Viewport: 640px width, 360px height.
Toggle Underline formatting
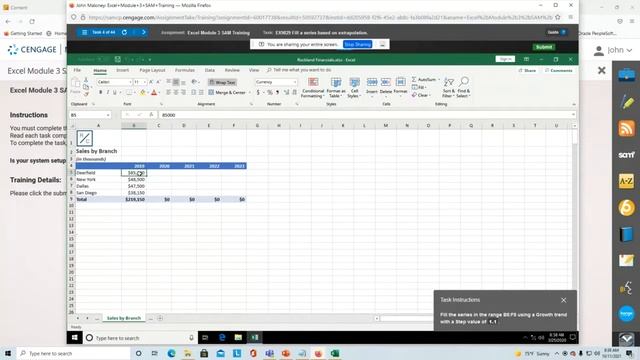pyautogui.click(x=115, y=93)
